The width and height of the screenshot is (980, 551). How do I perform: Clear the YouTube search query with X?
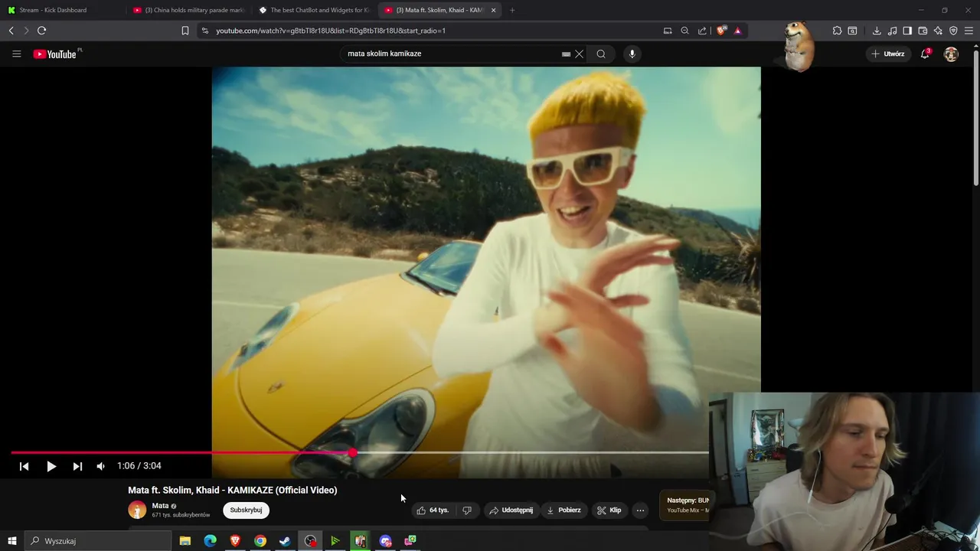coord(580,54)
